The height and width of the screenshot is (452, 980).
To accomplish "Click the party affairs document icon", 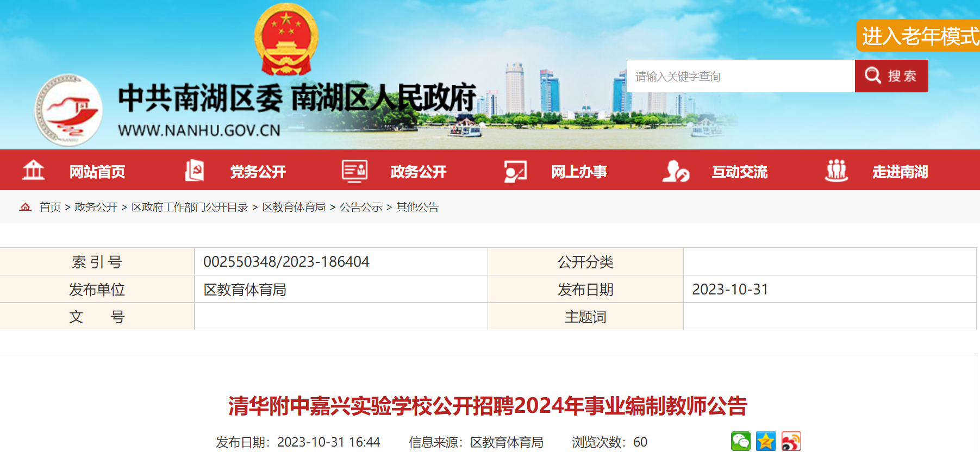I will (x=194, y=171).
